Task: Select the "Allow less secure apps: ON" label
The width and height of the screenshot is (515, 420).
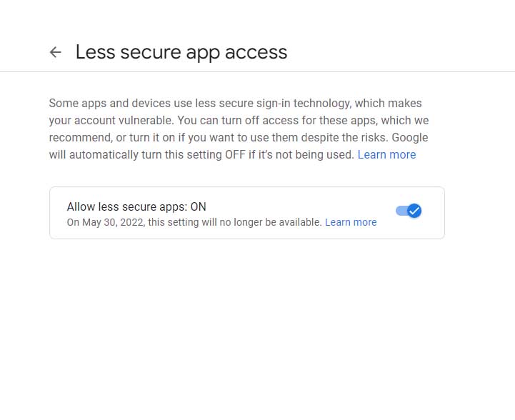Action: [x=136, y=207]
